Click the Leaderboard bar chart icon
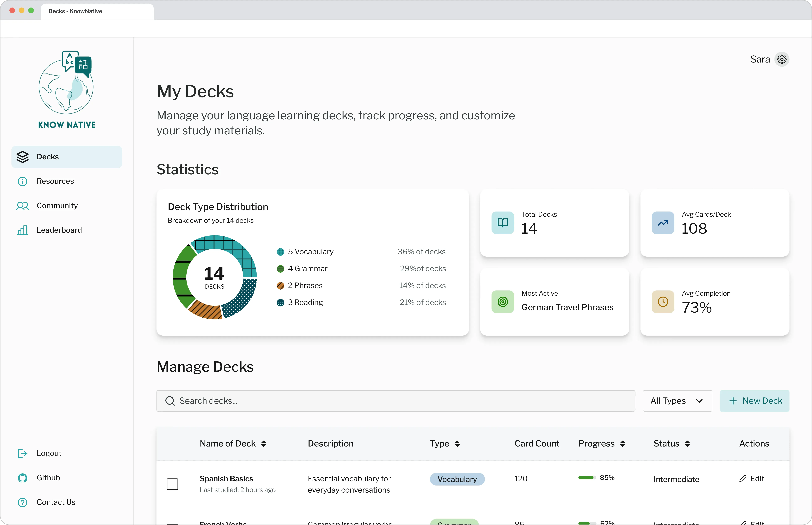The width and height of the screenshot is (812, 525). tap(23, 230)
